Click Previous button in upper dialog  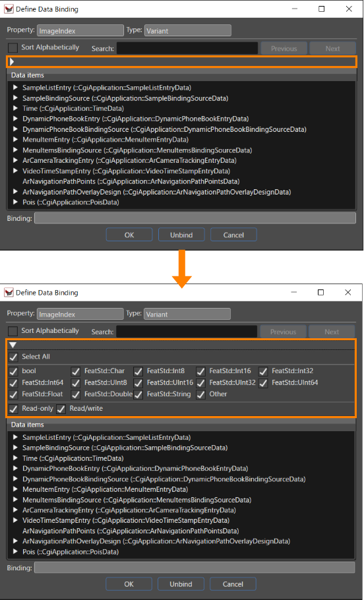[284, 49]
